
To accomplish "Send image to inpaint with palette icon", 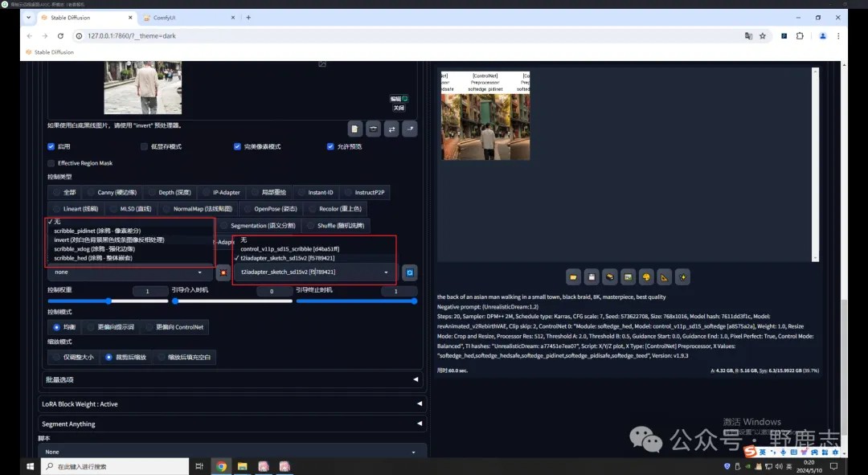I will click(646, 276).
